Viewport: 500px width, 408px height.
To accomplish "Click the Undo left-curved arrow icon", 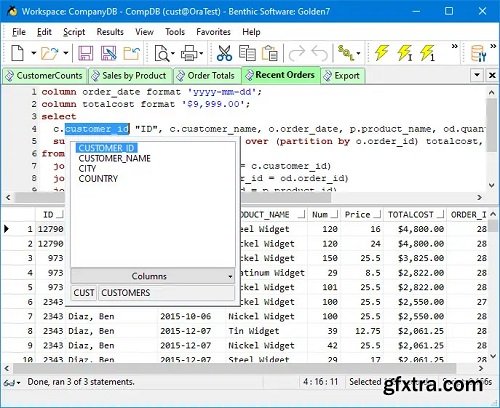I will pyautogui.click(x=320, y=53).
